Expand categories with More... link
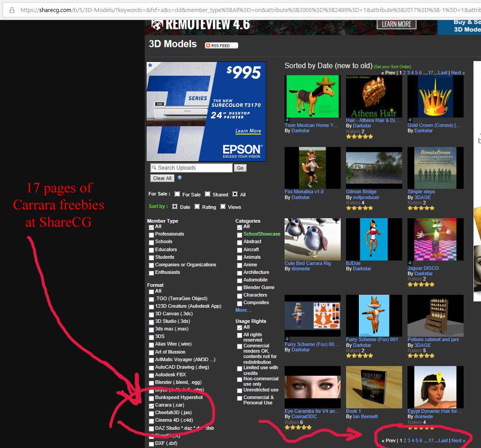Screen dimensions: 481x448 pos(243,310)
